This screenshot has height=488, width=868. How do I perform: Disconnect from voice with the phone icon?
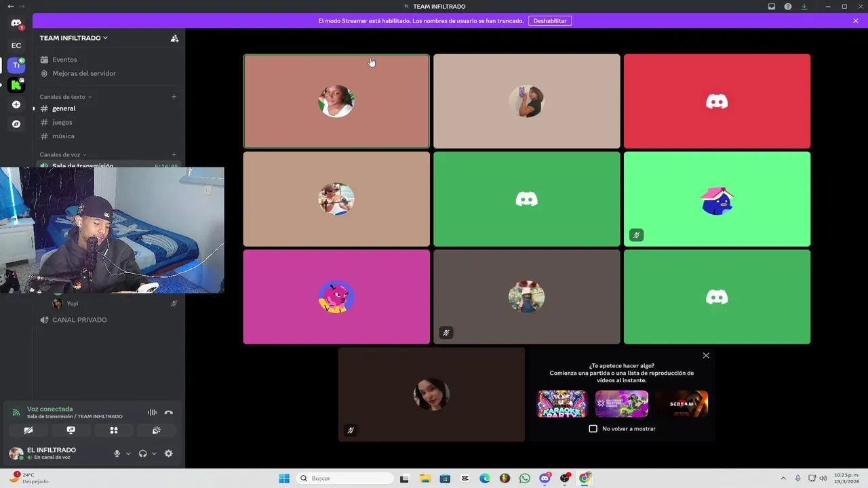[x=169, y=413]
